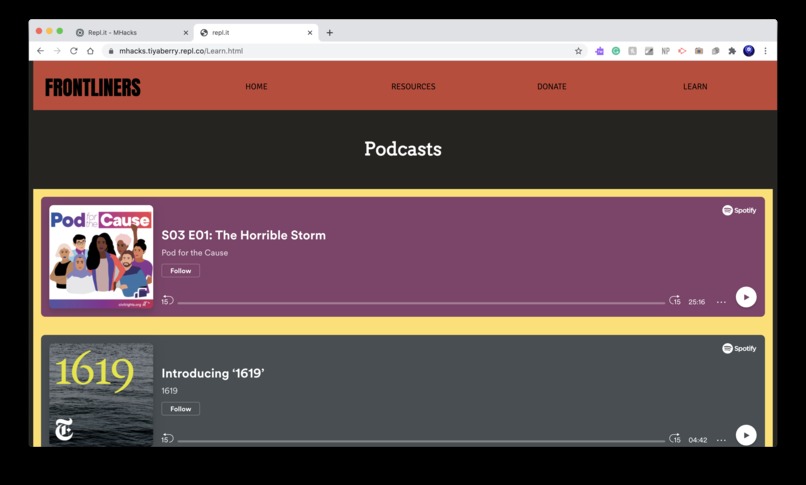Viewport: 806px width, 485px height.
Task: Open Chrome three-dot menu
Action: (765, 51)
